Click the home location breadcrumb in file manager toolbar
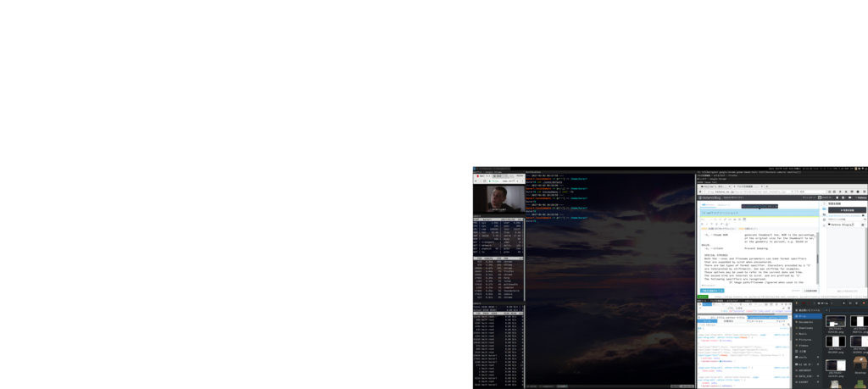The image size is (868, 389). (823, 303)
